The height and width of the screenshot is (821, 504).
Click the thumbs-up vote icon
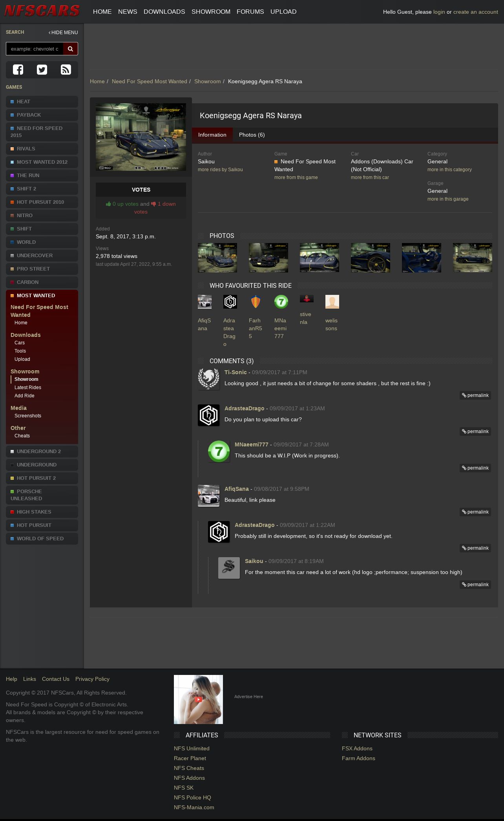click(x=108, y=204)
